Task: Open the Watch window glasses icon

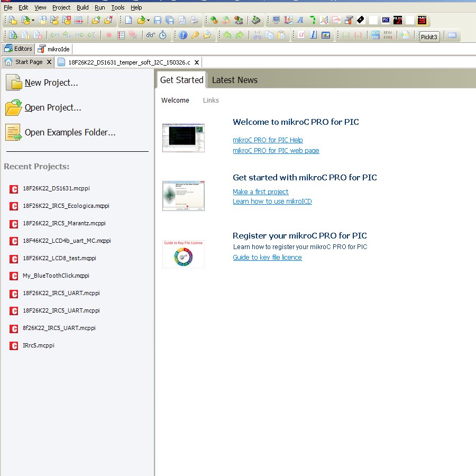Action: coord(151,35)
